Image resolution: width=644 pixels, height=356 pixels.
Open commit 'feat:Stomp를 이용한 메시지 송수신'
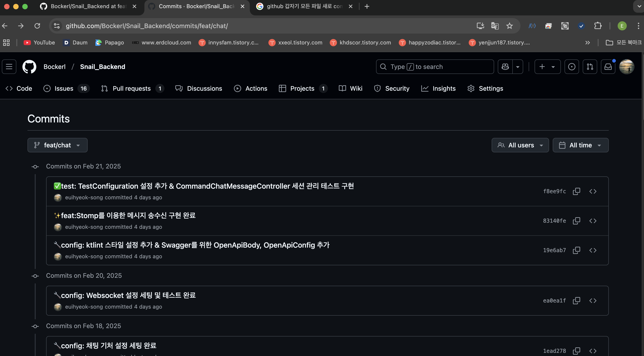pyautogui.click(x=128, y=215)
